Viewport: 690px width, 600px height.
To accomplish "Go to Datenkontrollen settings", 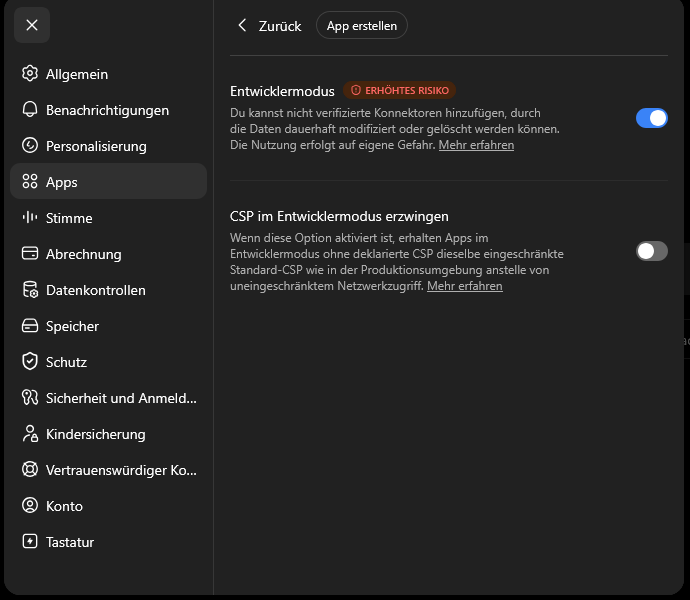I will point(108,290).
